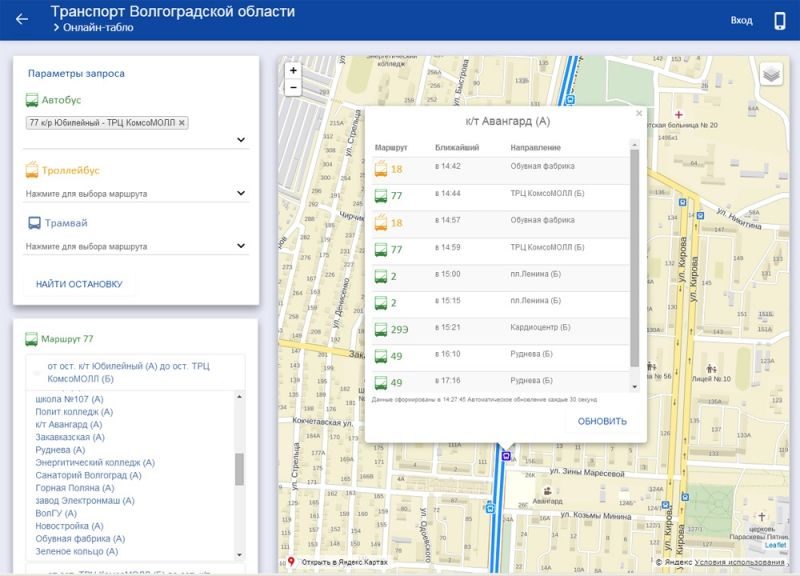Screen dimensions: 800x576
Task: Click the stop list scroll up arrow
Action: tap(239, 396)
